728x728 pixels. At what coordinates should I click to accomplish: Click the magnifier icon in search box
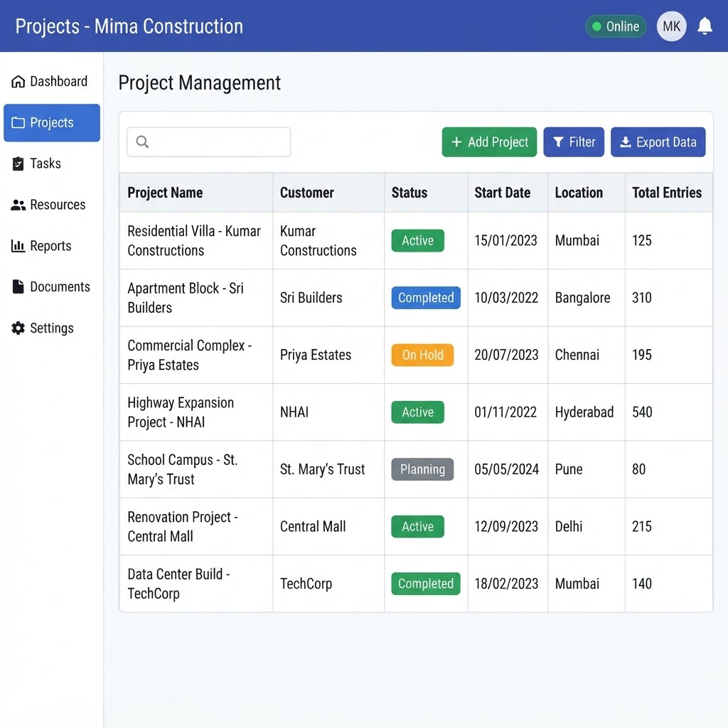pyautogui.click(x=142, y=141)
